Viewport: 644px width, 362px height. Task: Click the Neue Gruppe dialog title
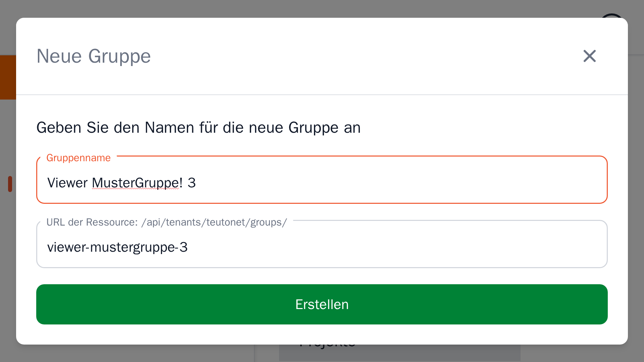pyautogui.click(x=94, y=56)
